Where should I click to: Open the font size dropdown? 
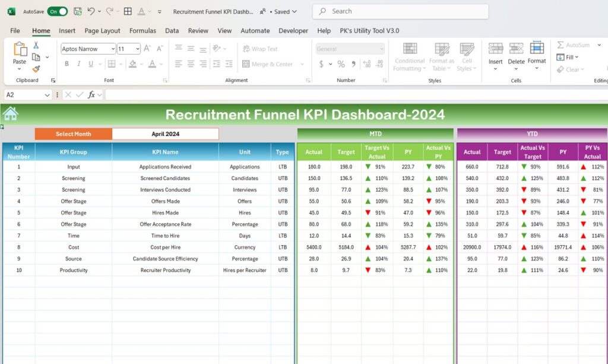tap(138, 49)
